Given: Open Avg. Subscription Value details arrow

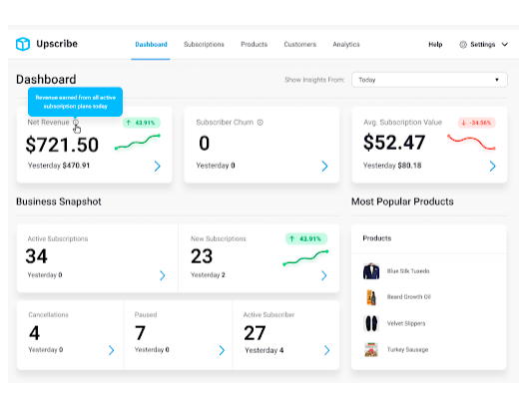Looking at the screenshot, I should (493, 167).
